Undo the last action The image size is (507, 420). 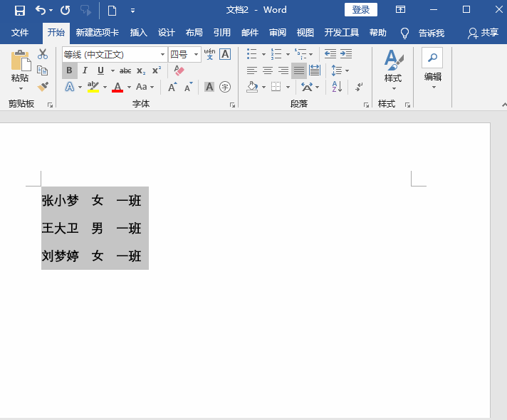click(x=41, y=11)
